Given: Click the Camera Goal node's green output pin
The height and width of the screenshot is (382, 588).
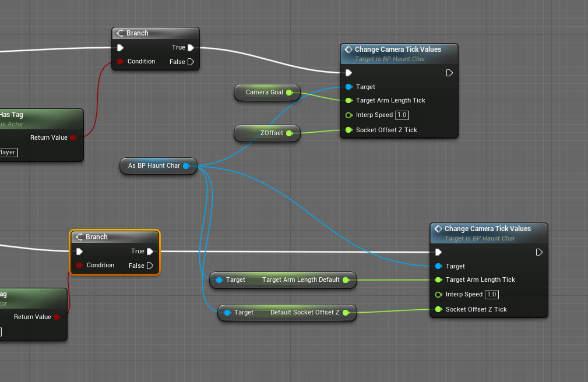Looking at the screenshot, I should pyautogui.click(x=289, y=92).
